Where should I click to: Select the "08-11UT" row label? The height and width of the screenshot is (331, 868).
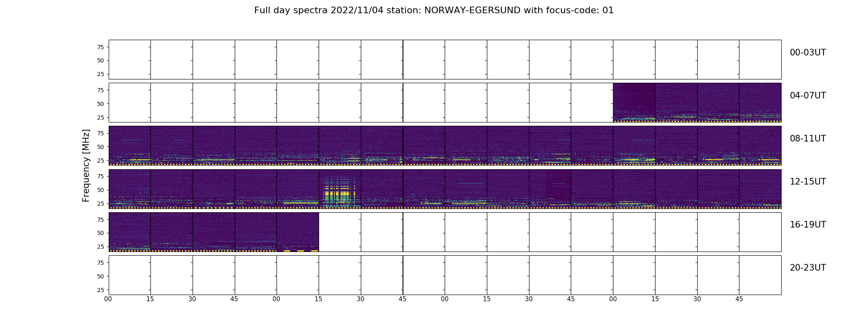point(808,139)
